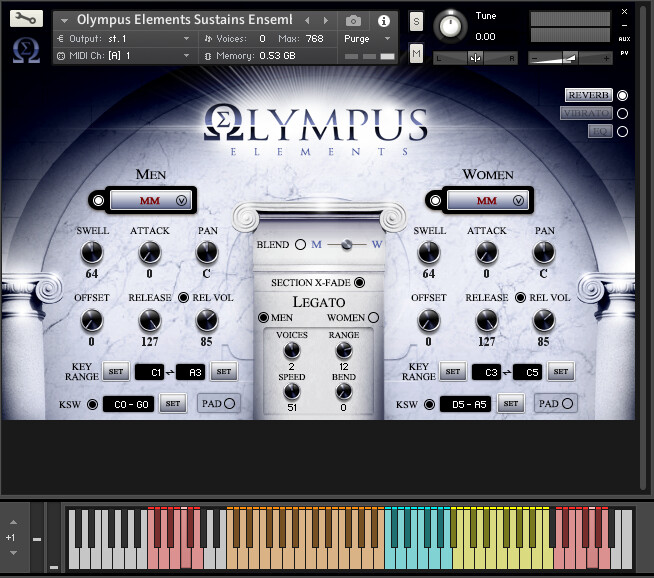Solo the instrument with the S button
Image resolution: width=654 pixels, height=578 pixels.
(x=416, y=21)
